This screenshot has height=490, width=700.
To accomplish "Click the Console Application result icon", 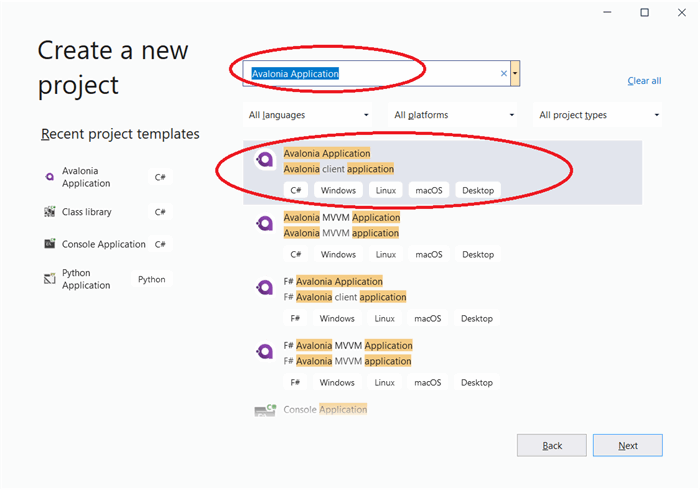I will pyautogui.click(x=265, y=410).
